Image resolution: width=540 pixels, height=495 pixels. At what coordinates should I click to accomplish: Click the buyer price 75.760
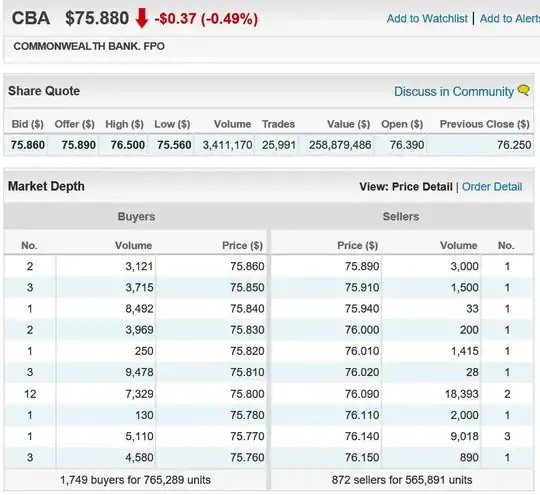coord(247,457)
